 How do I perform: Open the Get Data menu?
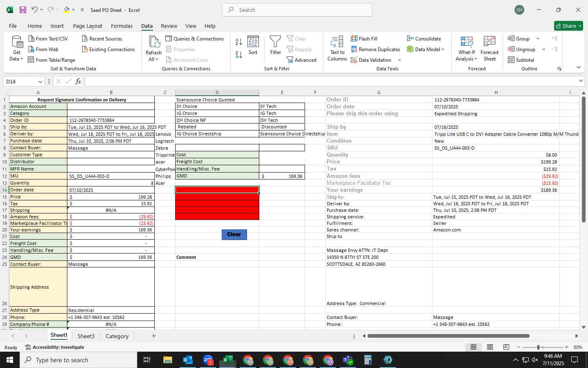pos(17,49)
